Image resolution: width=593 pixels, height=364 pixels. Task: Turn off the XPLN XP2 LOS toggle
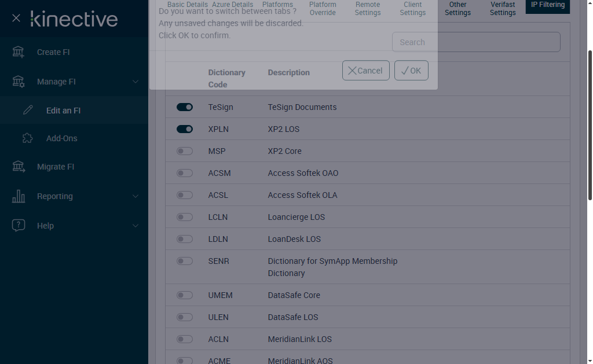click(185, 129)
